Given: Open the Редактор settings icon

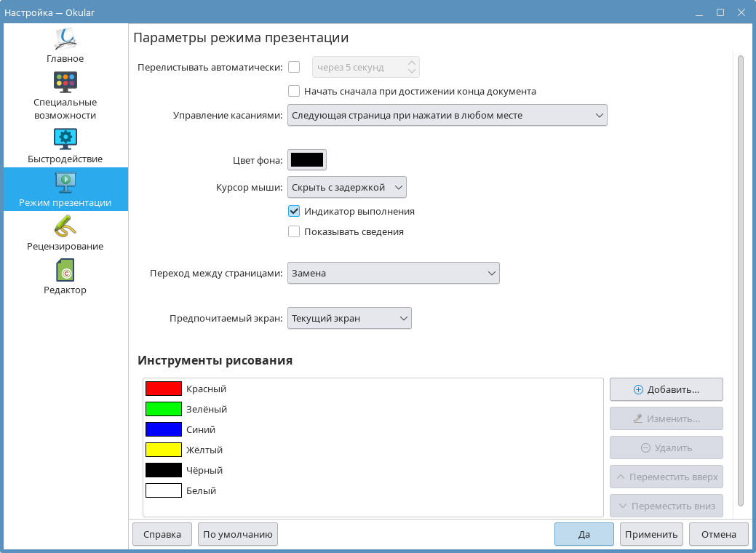Looking at the screenshot, I should pyautogui.click(x=65, y=270).
